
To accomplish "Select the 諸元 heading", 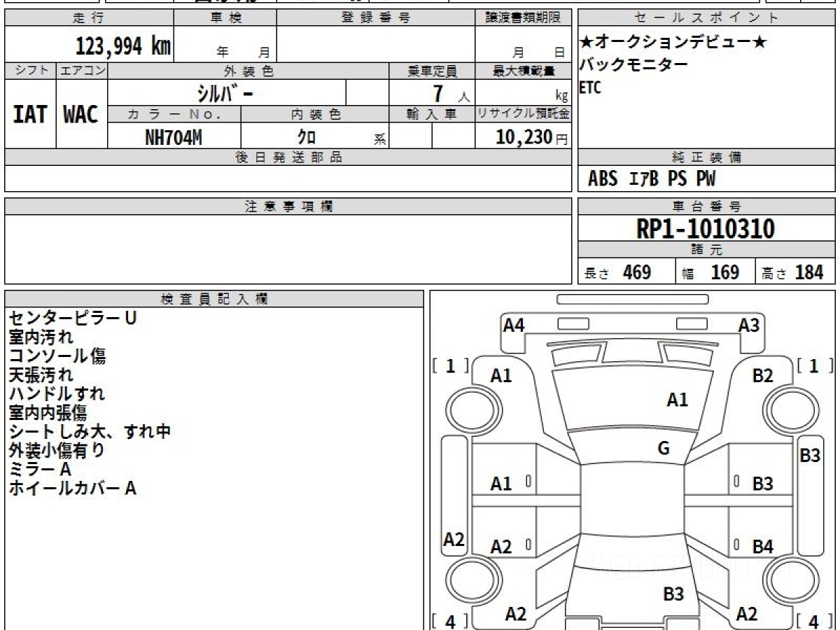I will (706, 250).
